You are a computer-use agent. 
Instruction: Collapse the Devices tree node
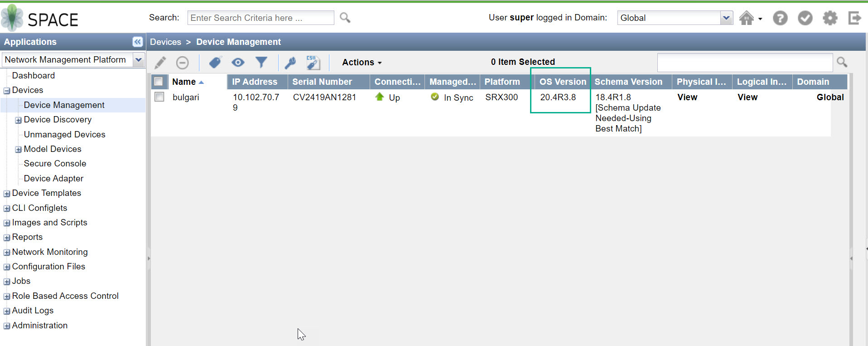[x=7, y=91]
